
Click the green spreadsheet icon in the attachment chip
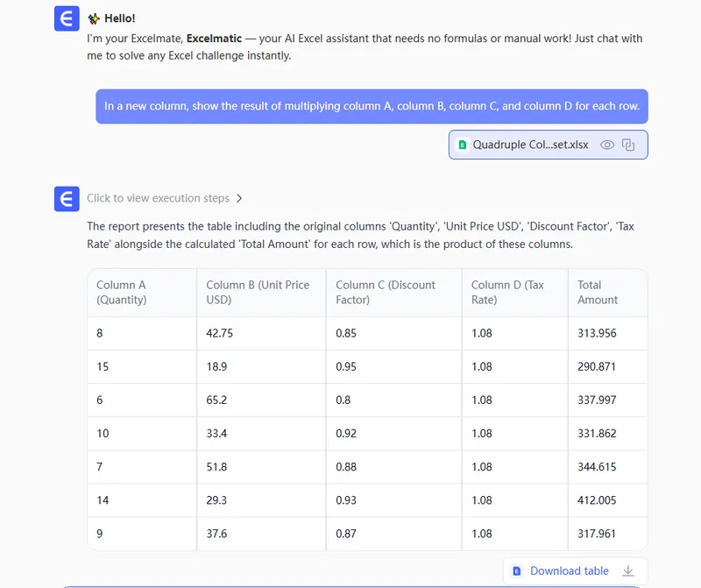coord(463,145)
